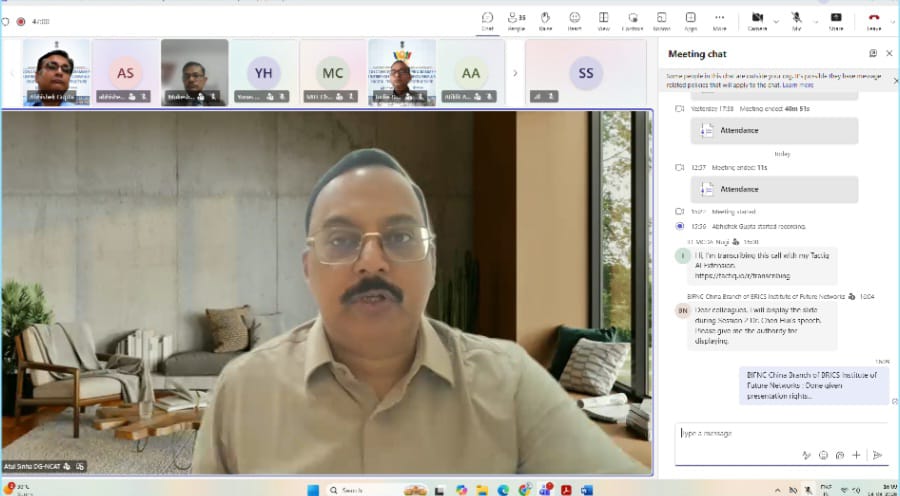
Task: Open Microsoft Teams taskbar icon
Action: pyautogui.click(x=545, y=490)
